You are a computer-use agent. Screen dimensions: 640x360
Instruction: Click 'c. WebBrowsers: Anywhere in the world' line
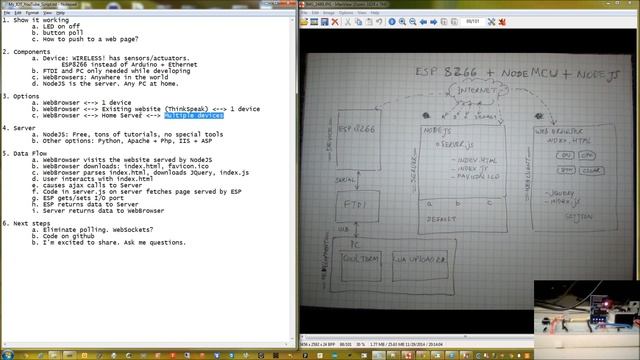(x=100, y=77)
